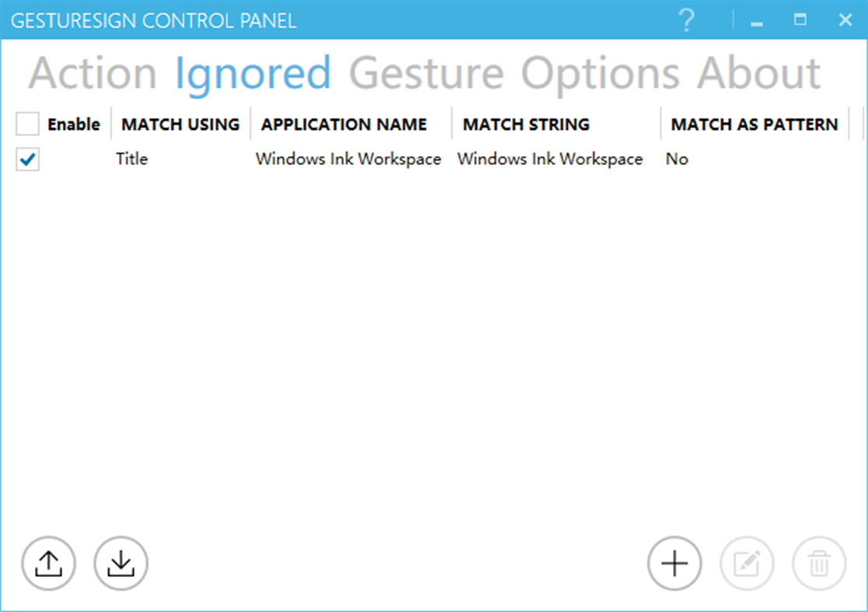Export ignored applications using the upload icon

coord(48,563)
